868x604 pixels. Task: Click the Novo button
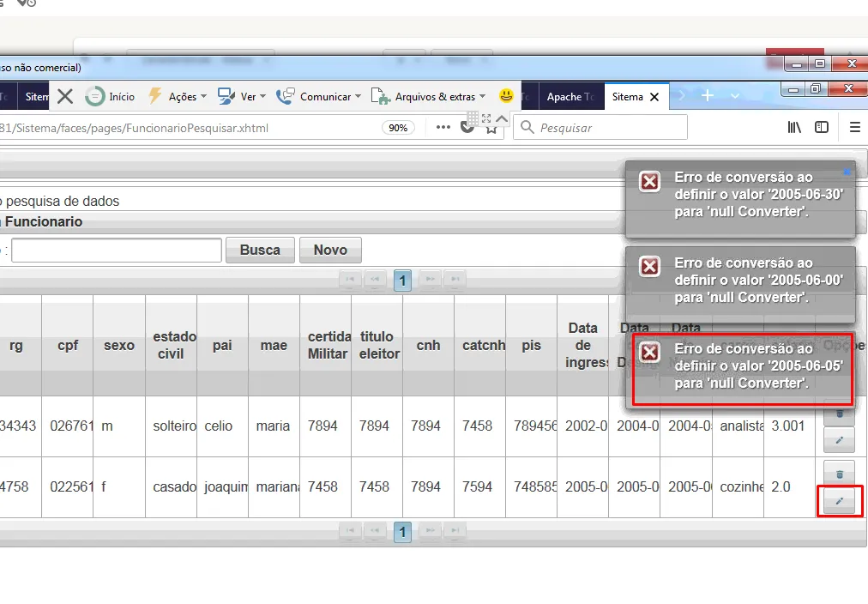pos(330,251)
